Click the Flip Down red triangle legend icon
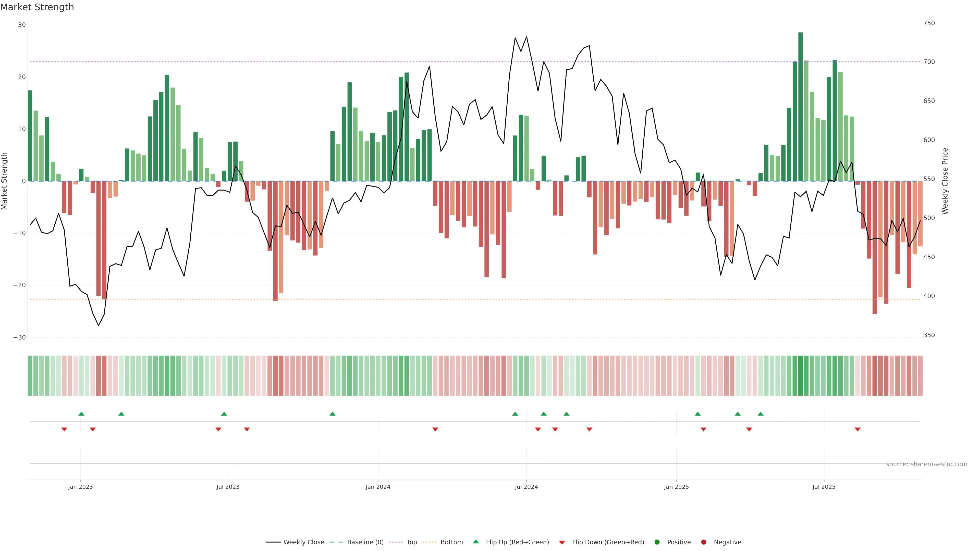 (562, 542)
